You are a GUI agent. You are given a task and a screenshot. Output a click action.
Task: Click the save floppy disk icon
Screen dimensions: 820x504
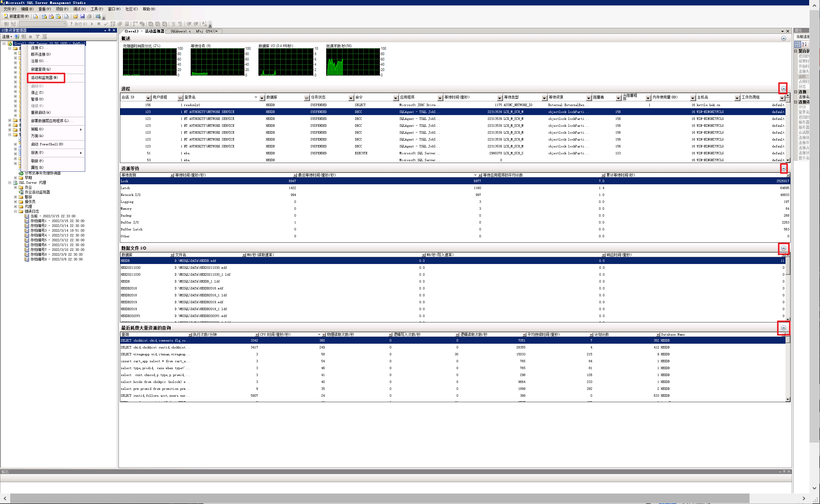[82, 16]
